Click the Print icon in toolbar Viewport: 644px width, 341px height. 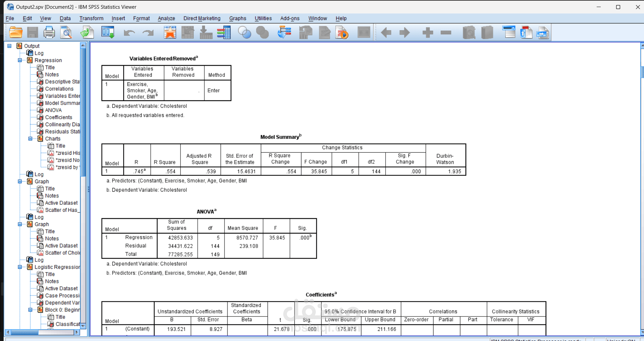click(x=49, y=33)
